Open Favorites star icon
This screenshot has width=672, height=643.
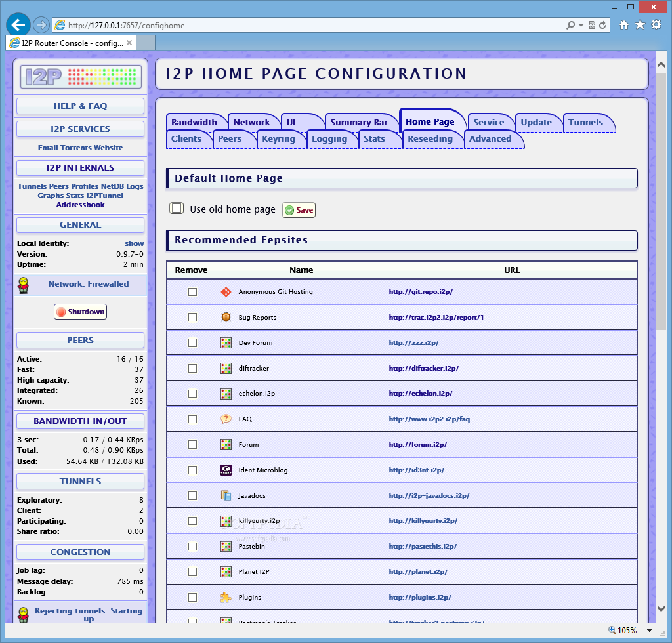640,25
